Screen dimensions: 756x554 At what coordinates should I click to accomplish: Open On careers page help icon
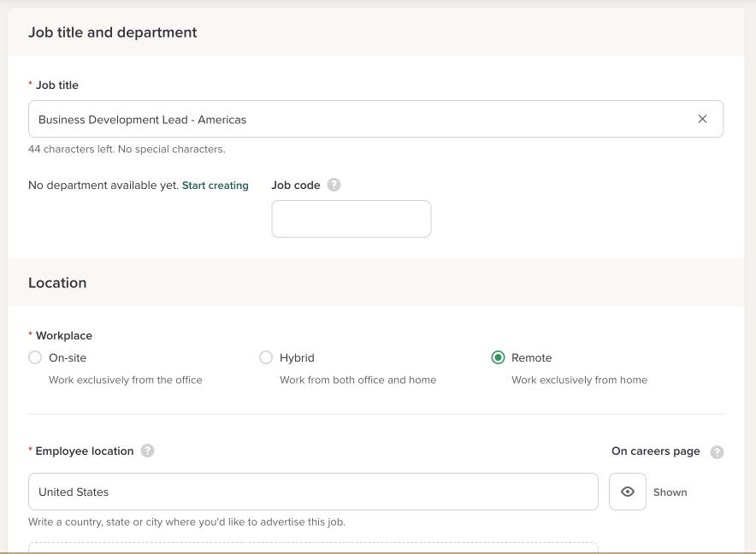[717, 451]
